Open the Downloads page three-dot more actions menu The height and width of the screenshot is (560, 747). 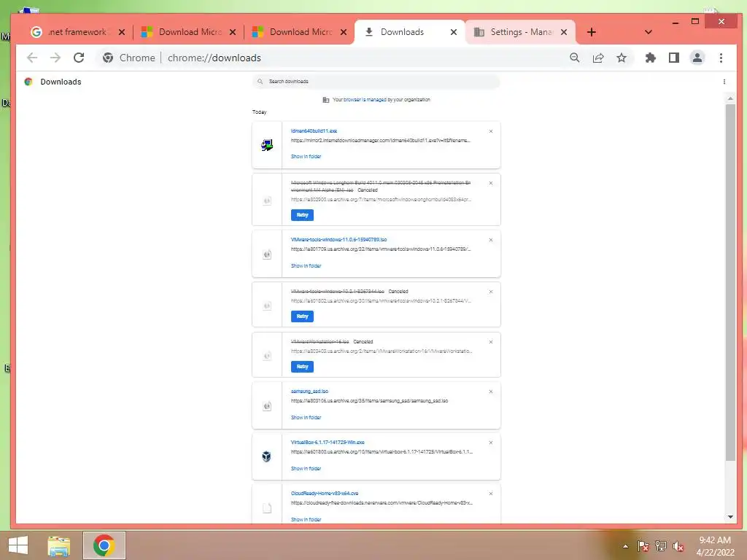(724, 82)
